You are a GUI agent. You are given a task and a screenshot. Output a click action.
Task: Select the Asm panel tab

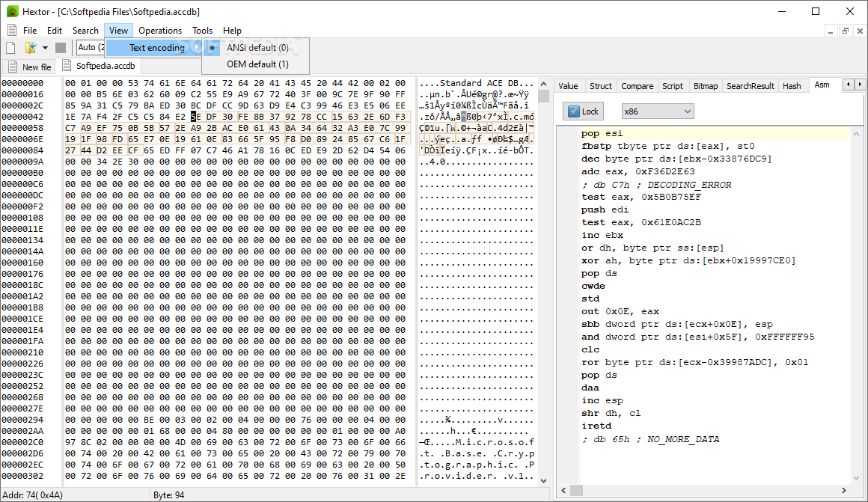[x=822, y=85]
